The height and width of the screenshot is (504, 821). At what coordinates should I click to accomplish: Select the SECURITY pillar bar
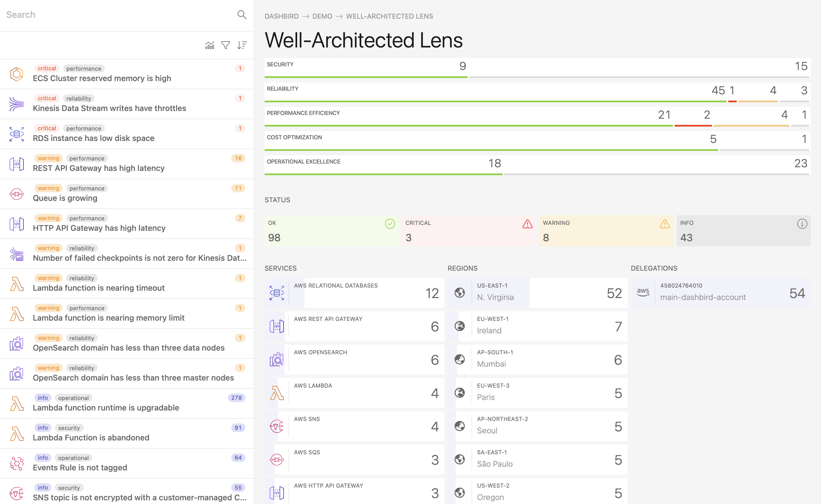537,68
